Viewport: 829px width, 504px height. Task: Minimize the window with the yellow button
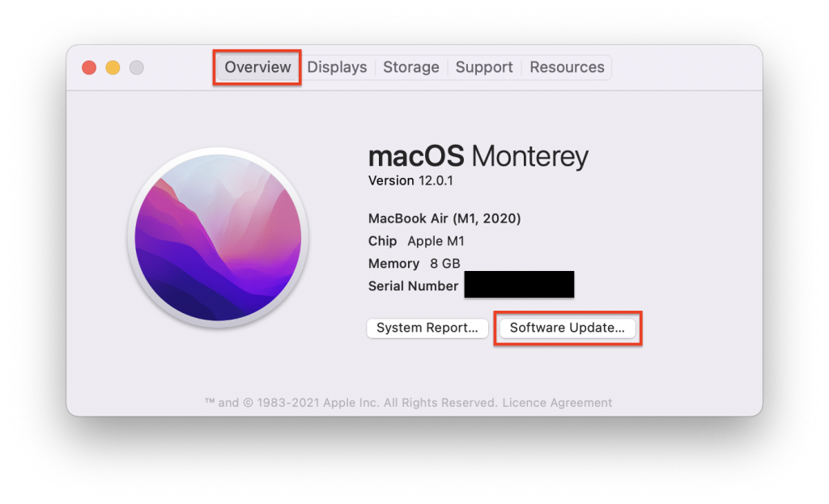pos(113,68)
